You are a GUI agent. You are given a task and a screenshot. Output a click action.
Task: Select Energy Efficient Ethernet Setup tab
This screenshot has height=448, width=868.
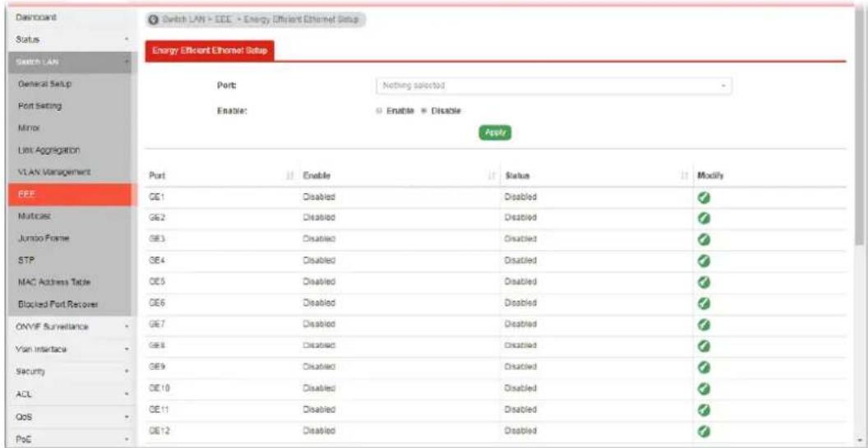210,51
